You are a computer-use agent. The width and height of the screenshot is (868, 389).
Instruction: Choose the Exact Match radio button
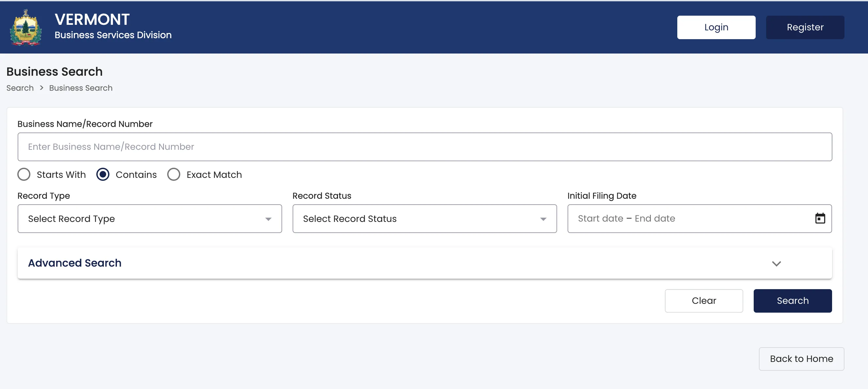173,175
